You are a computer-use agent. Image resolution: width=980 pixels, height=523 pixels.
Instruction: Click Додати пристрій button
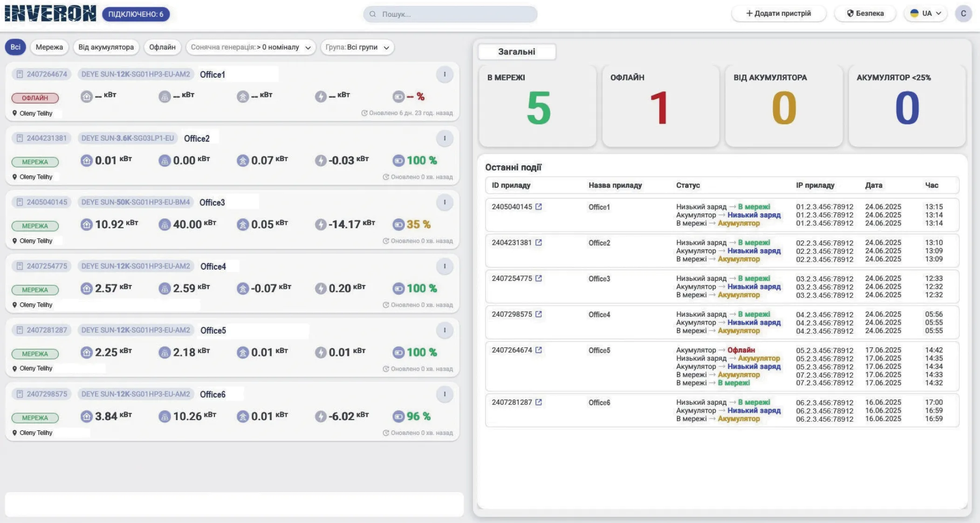pyautogui.click(x=779, y=14)
